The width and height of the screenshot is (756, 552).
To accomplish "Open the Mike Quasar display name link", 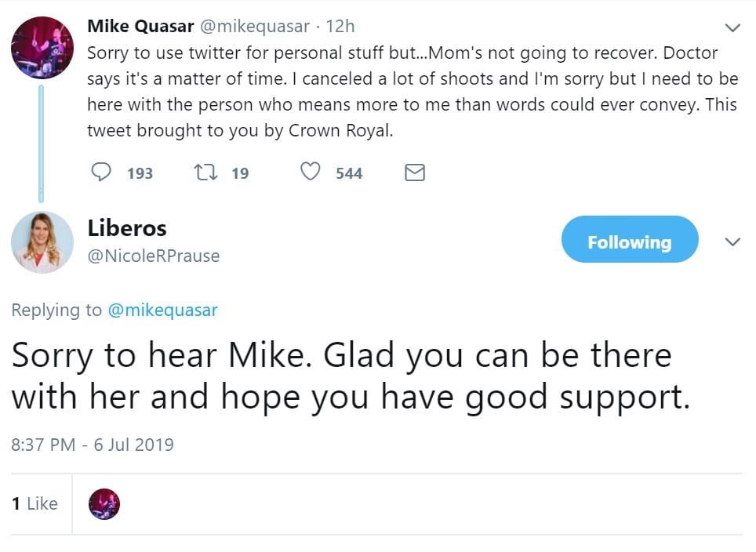I will pyautogui.click(x=140, y=26).
